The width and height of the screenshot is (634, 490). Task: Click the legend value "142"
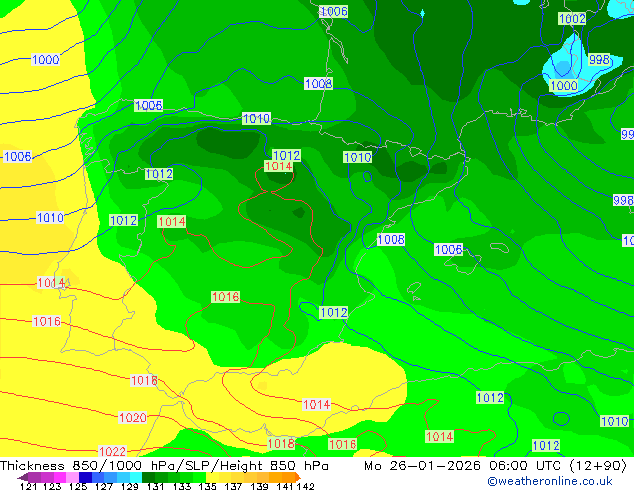305,486
